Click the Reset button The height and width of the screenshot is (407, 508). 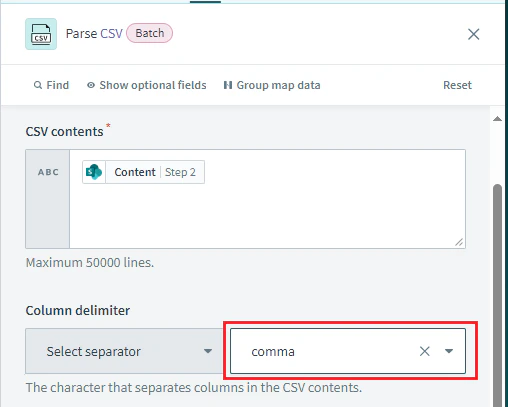coord(457,85)
